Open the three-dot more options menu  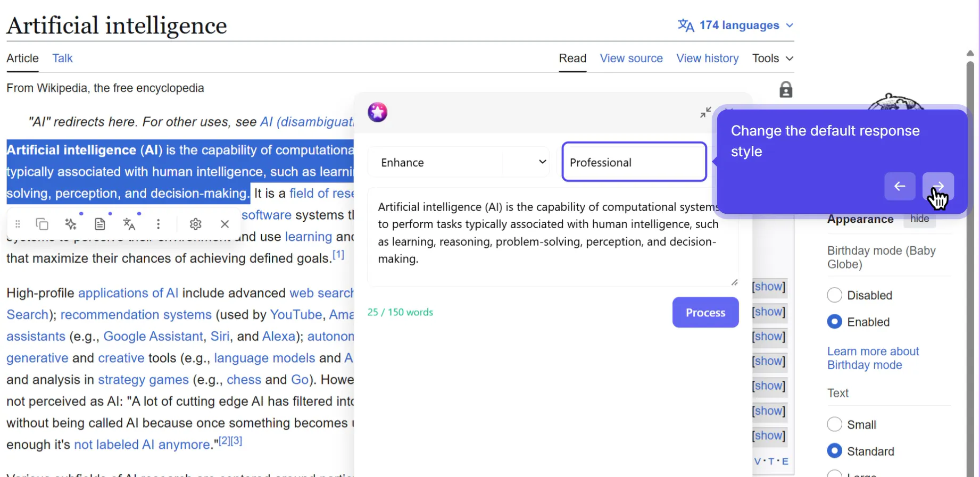(158, 224)
